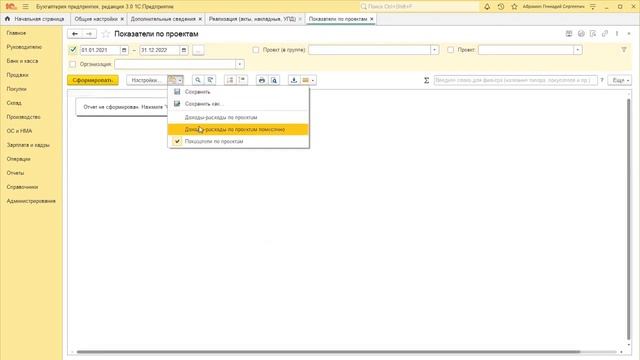The height and width of the screenshot is (360, 640).
Task: Click the filter funnel icon
Action: click(624, 49)
